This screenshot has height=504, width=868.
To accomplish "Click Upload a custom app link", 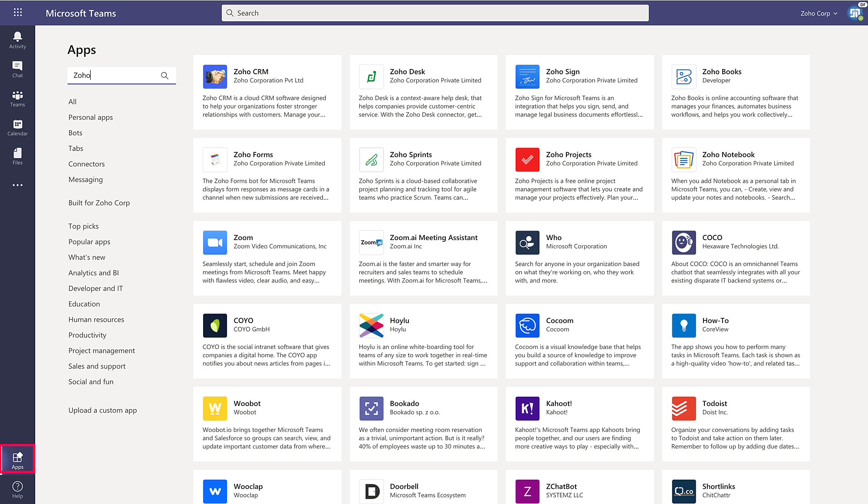I will [102, 410].
